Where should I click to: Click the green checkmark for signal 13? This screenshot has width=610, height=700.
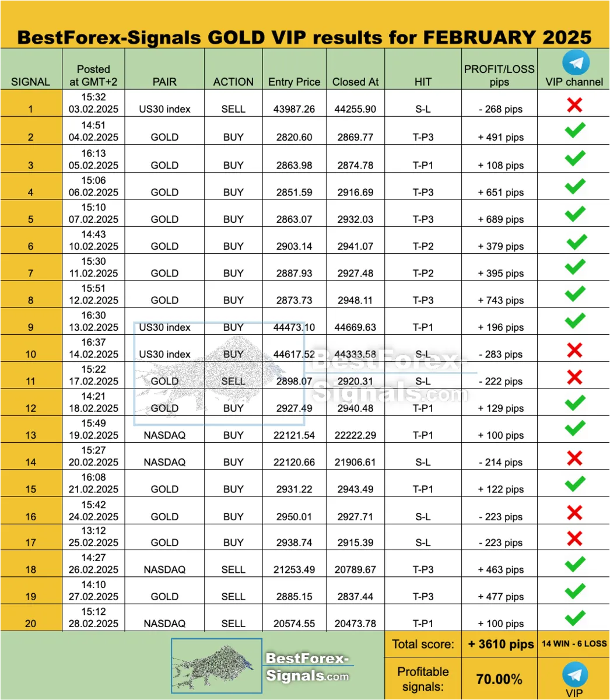point(575,429)
